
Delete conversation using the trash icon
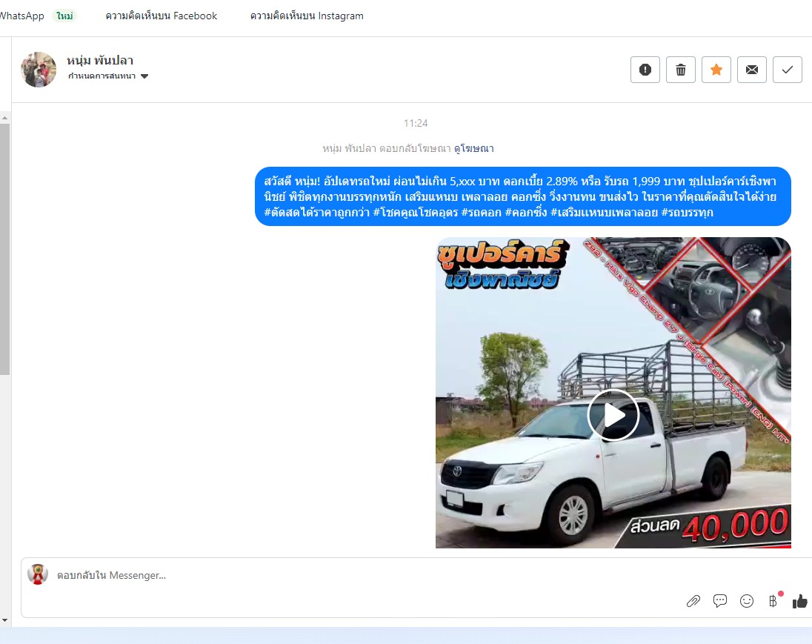[x=681, y=70]
